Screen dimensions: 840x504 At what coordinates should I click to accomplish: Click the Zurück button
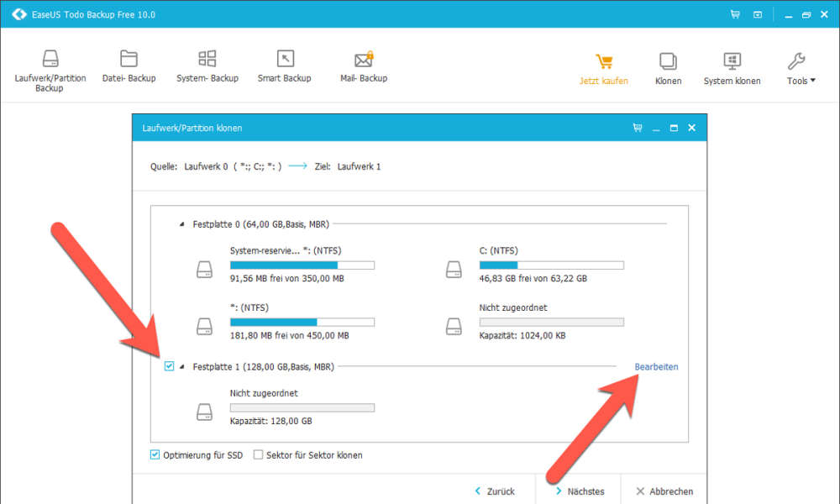tap(495, 491)
